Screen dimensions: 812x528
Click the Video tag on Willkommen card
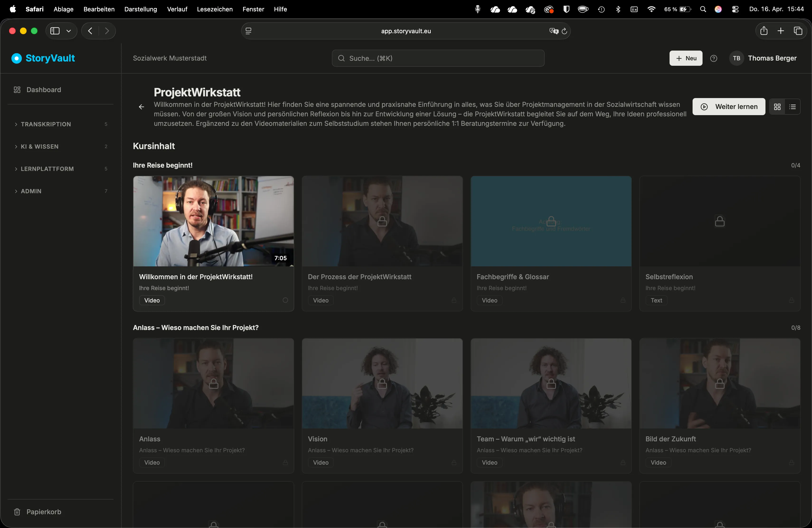click(152, 301)
